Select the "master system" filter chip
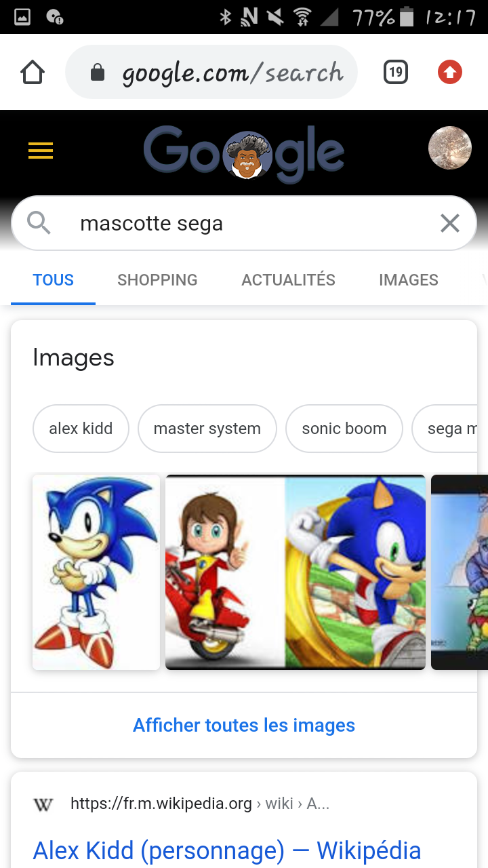The height and width of the screenshot is (868, 488). 207,429
